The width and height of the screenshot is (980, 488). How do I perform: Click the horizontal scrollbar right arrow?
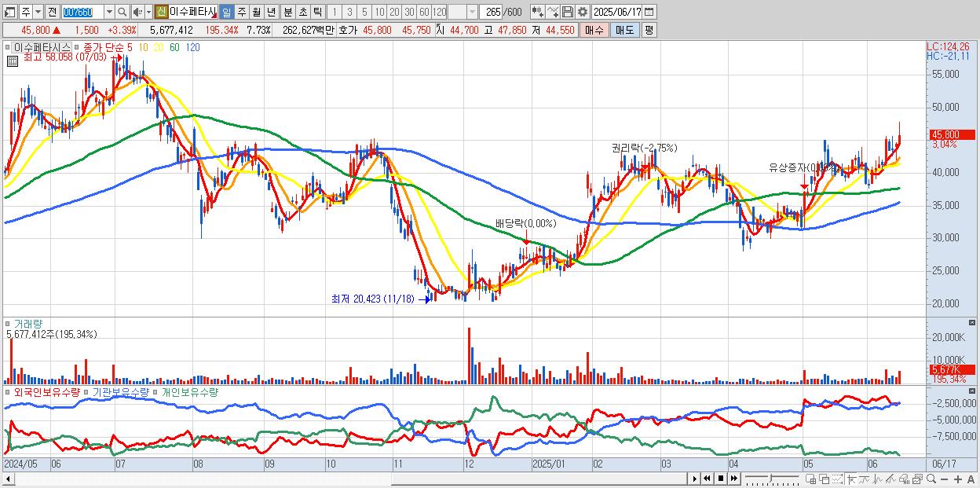[x=695, y=479]
